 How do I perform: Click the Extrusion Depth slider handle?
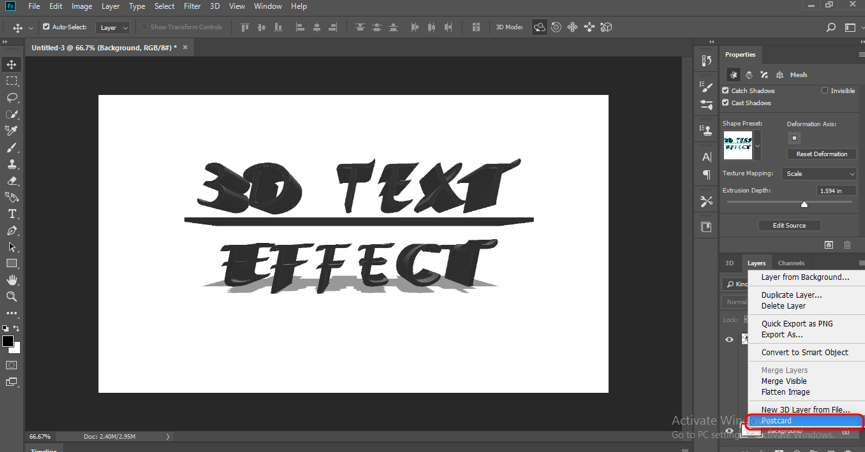pyautogui.click(x=804, y=204)
